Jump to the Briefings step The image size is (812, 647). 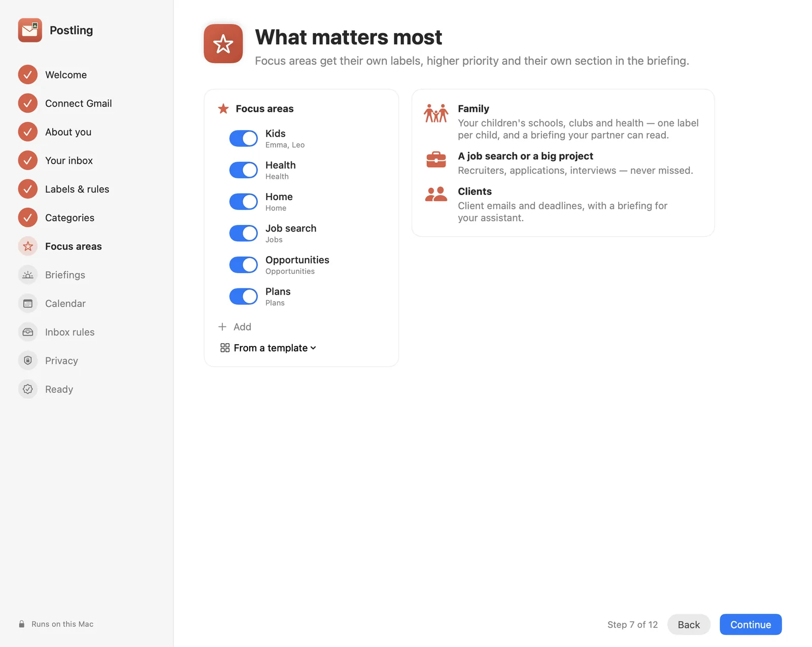tap(65, 275)
